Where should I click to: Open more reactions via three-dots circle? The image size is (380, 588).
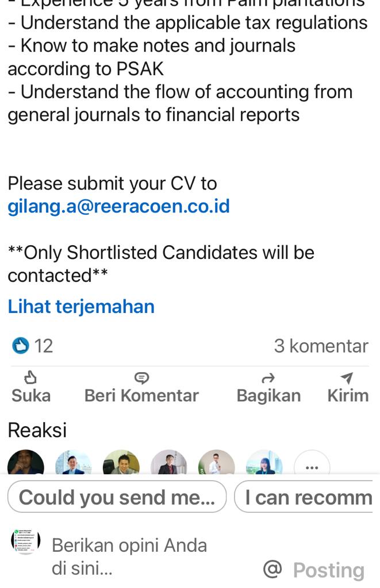pyautogui.click(x=312, y=465)
